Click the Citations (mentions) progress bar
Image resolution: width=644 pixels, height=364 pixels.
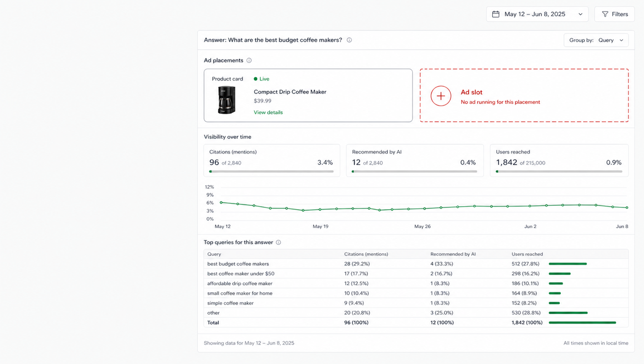[x=271, y=171]
